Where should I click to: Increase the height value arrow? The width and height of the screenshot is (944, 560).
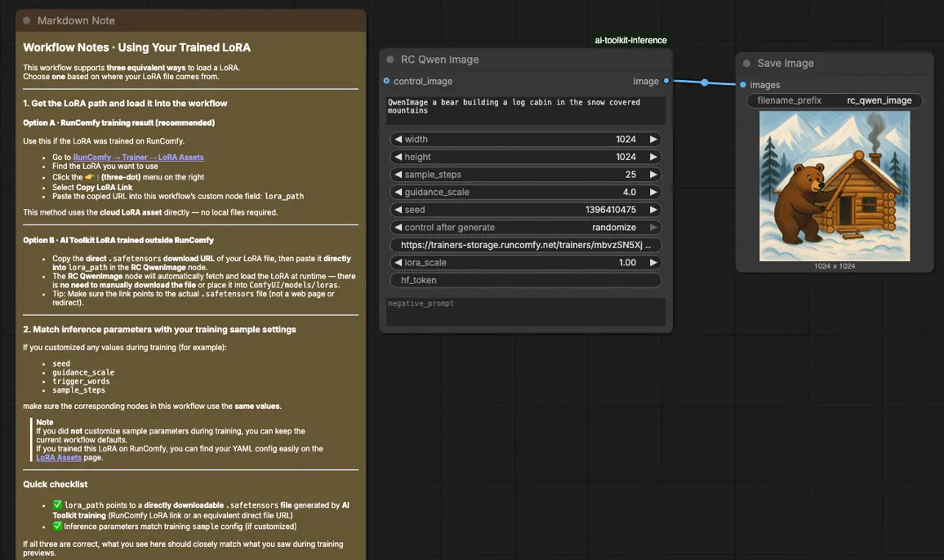[653, 157]
